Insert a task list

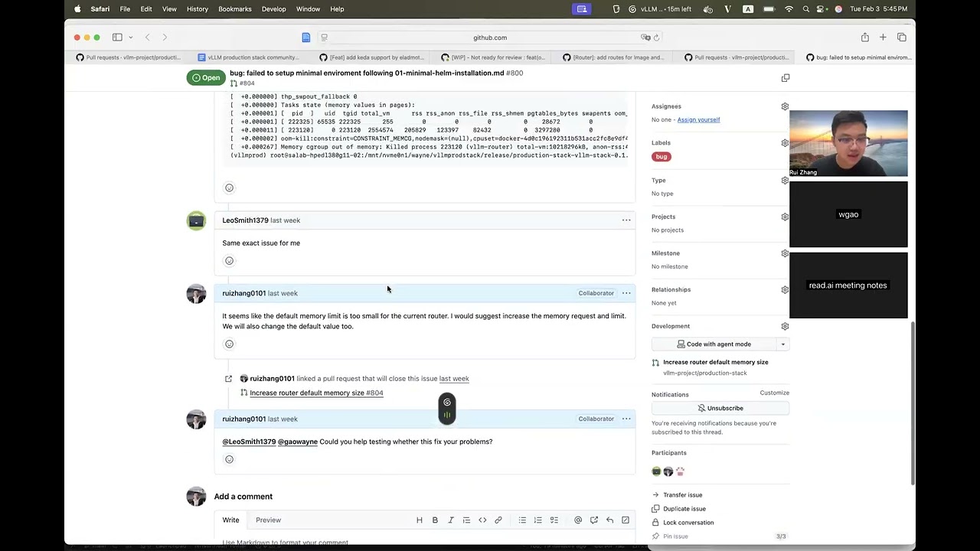coord(554,520)
